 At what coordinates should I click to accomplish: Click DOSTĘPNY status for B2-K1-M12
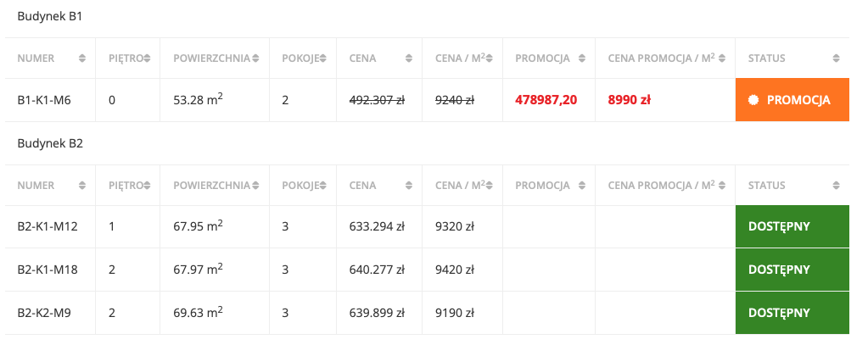coord(792,226)
